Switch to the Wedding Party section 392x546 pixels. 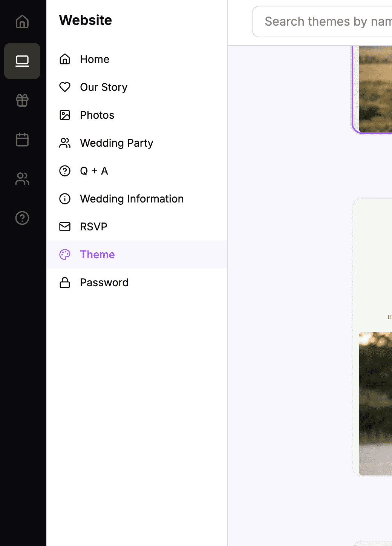pyautogui.click(x=116, y=143)
